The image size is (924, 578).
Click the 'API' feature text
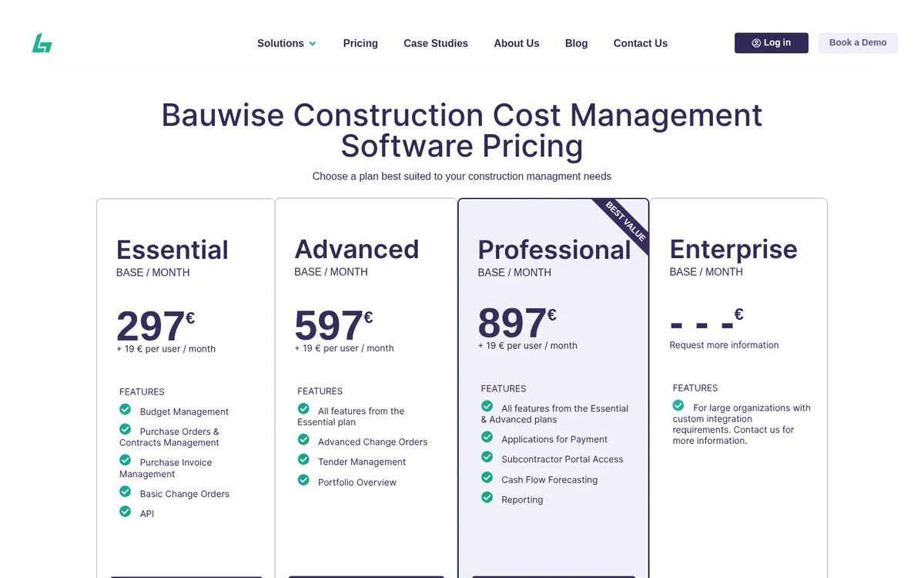click(x=147, y=514)
